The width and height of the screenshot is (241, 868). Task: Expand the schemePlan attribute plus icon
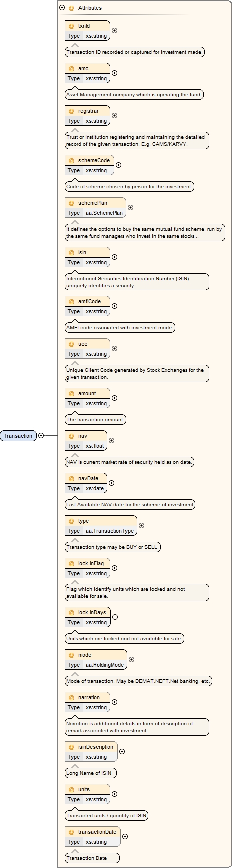tap(131, 207)
